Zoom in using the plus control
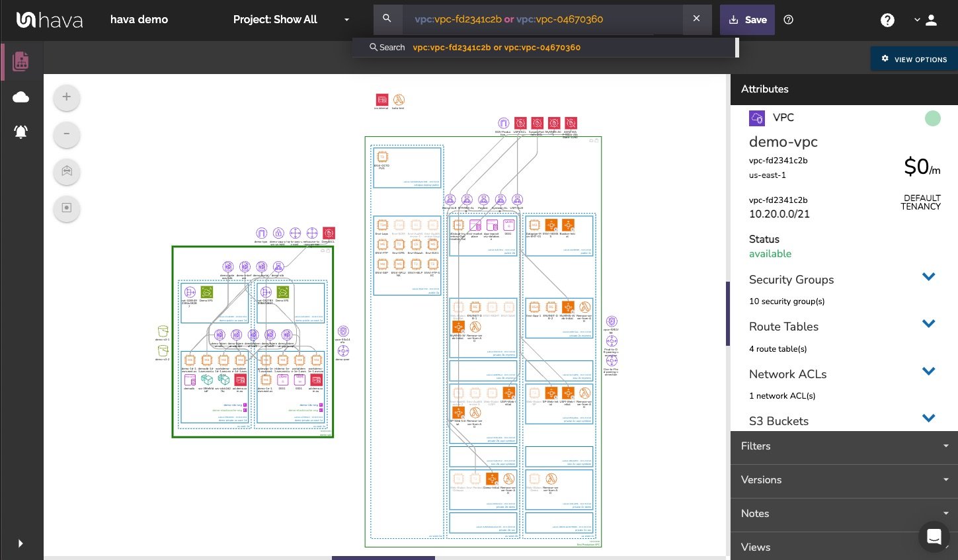Screen dimensions: 958x560 [x=66, y=97]
